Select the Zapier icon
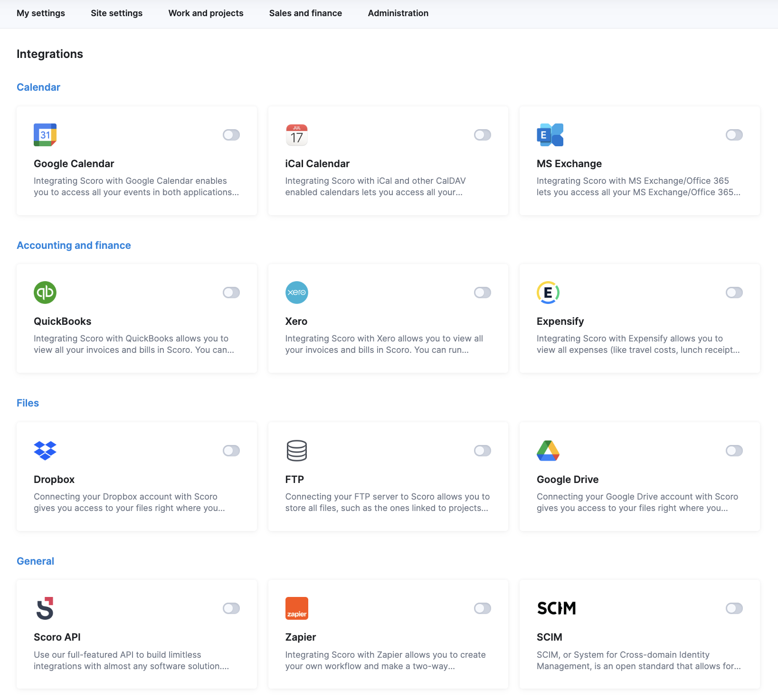Viewport: 778px width, 700px height. pyautogui.click(x=296, y=608)
